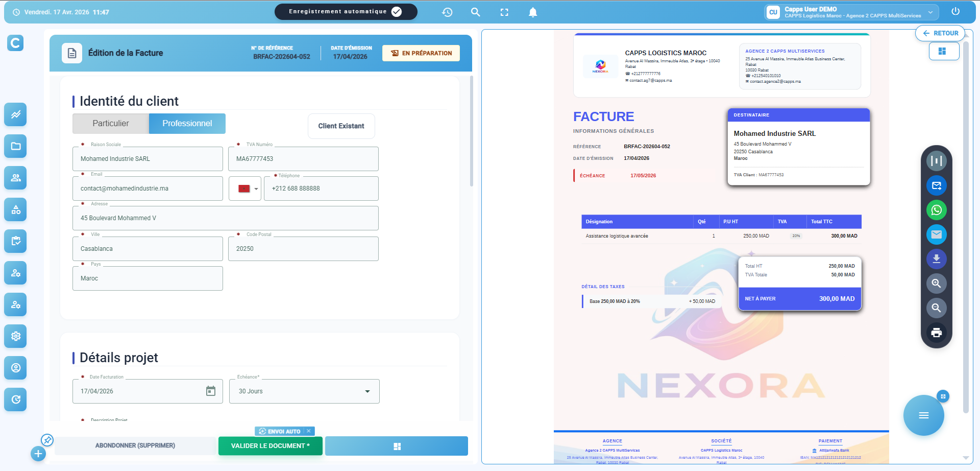980x471 pixels.
Task: Open the notifications bell
Action: point(533,12)
